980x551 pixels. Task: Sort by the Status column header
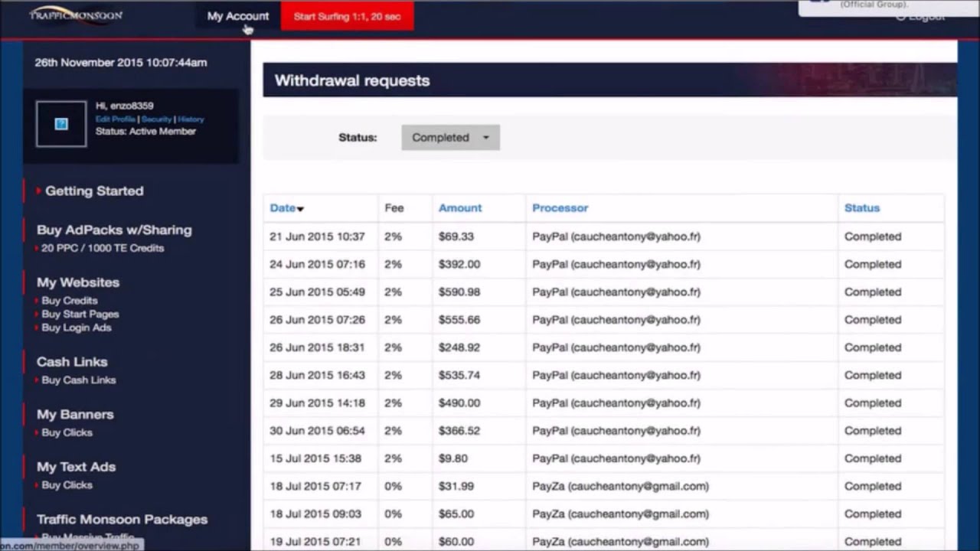[x=862, y=208]
